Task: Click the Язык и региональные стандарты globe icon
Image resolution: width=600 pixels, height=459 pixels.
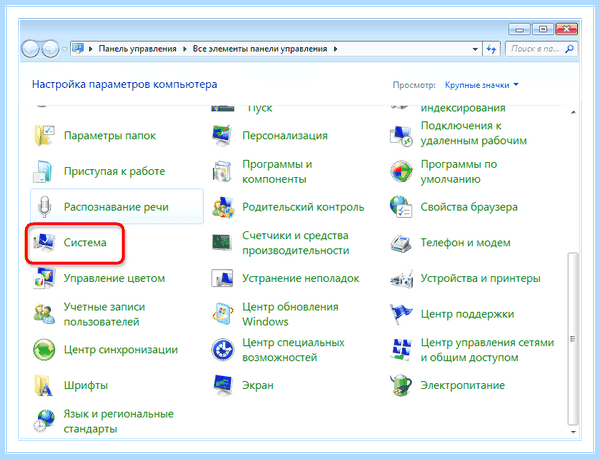Action: (x=44, y=421)
